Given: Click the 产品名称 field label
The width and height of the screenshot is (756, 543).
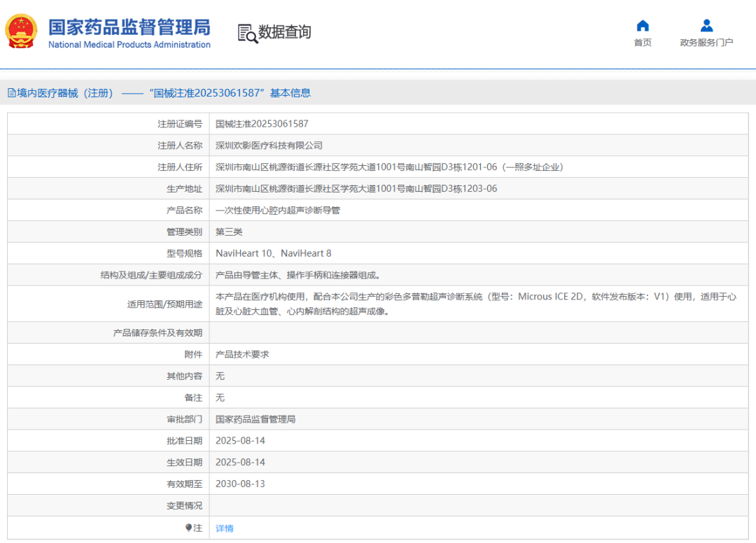Looking at the screenshot, I should click(x=185, y=211).
